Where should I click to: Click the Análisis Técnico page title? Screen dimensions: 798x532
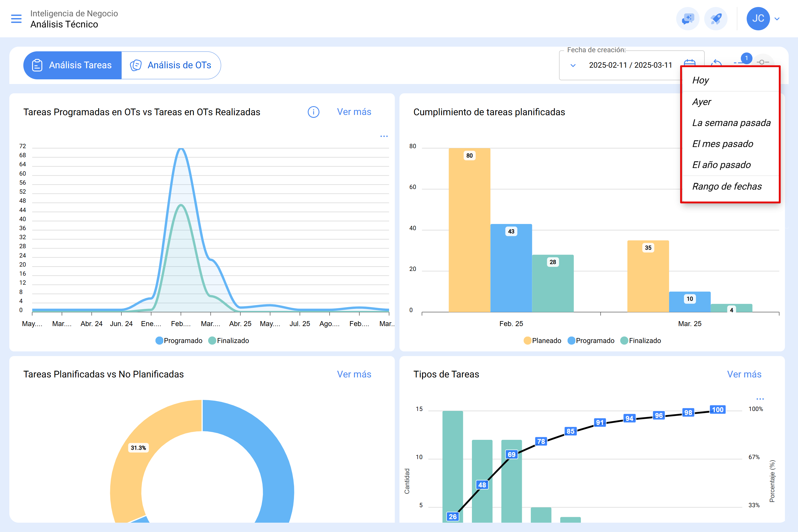pyautogui.click(x=64, y=24)
